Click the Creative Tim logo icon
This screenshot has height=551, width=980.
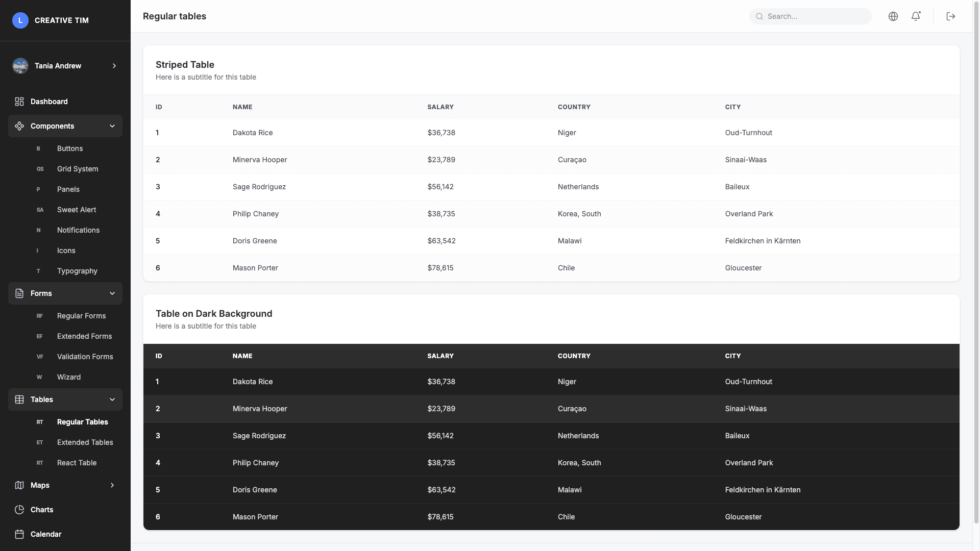coord(20,20)
